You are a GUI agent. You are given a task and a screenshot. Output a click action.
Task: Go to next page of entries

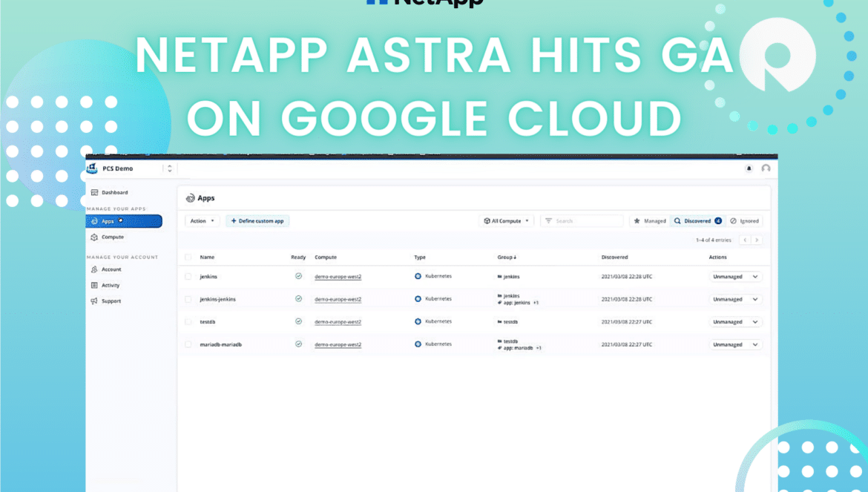click(x=757, y=240)
